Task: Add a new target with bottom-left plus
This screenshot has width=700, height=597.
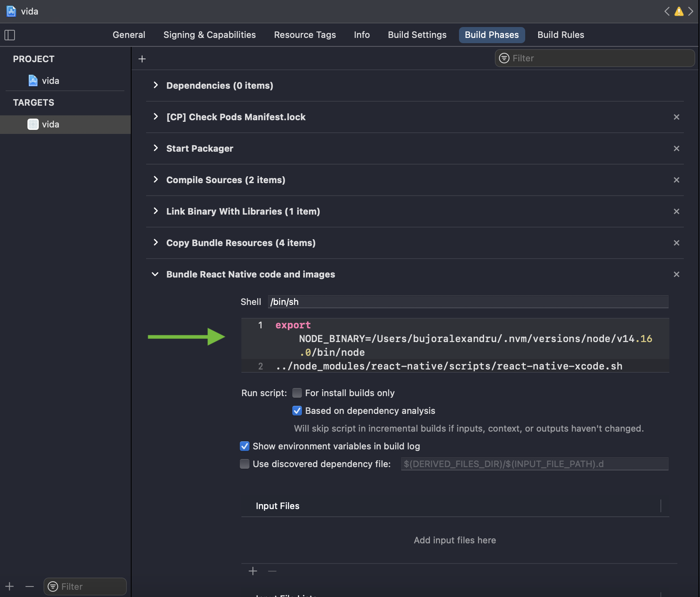Action: [x=10, y=587]
